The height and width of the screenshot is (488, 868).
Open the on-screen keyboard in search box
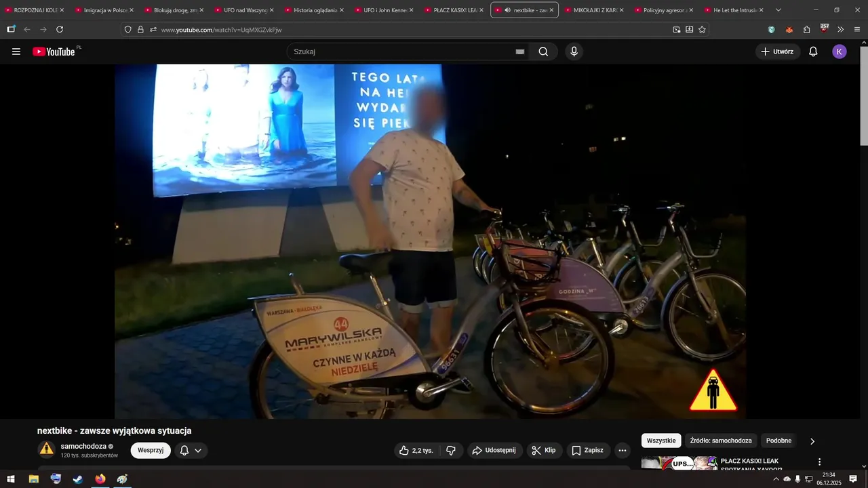click(520, 52)
